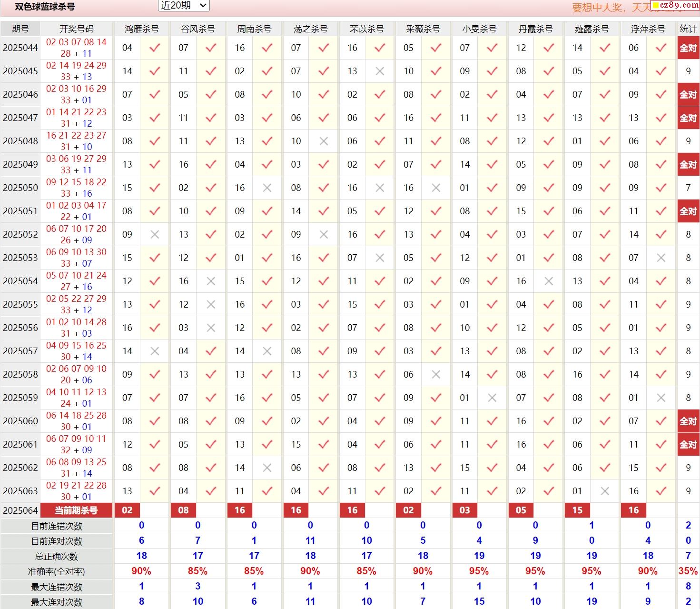Click the red check for 浮萍杀号 in row 2025063
This screenshot has width=700, height=609.
pos(661,491)
